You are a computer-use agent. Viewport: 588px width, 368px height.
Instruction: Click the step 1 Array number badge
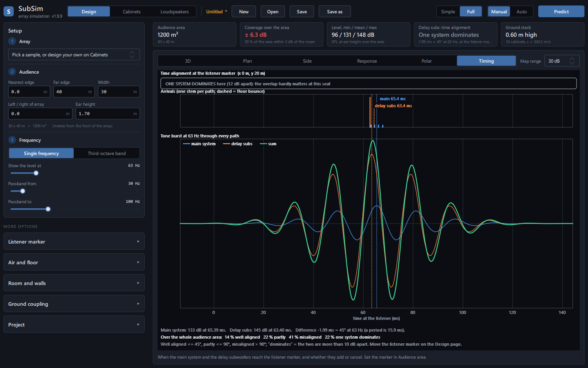click(12, 41)
